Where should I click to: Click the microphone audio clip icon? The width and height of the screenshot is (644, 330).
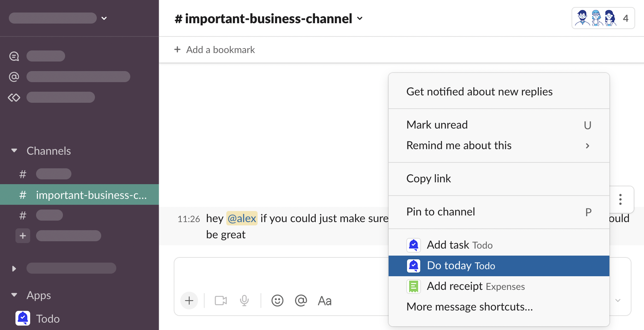(x=244, y=301)
